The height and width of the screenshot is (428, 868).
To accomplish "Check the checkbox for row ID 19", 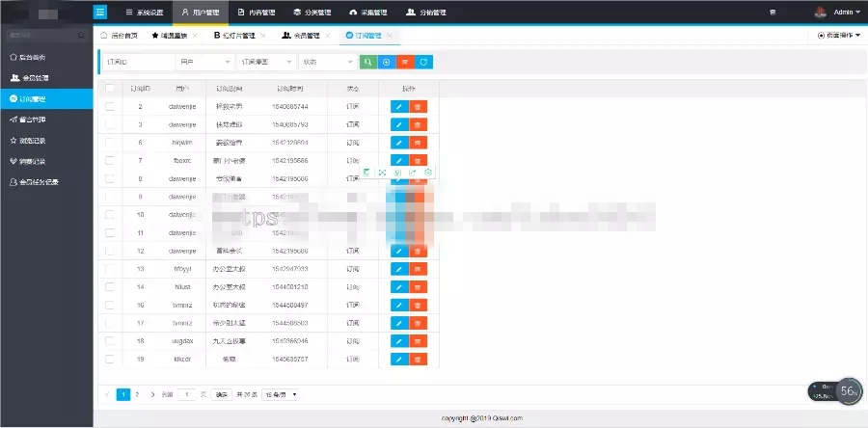I will point(110,360).
